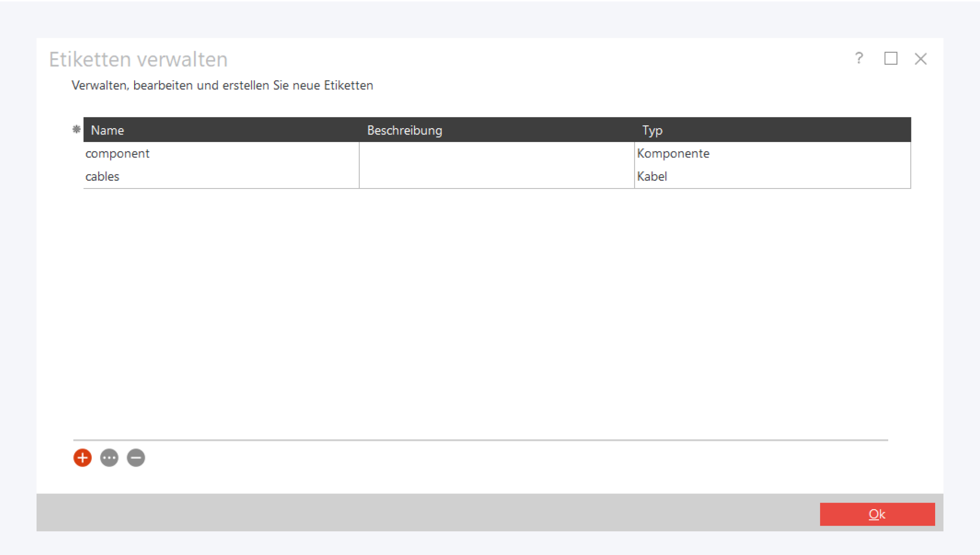This screenshot has height=555, width=980.
Task: Click the subtitle text about Etiketten
Action: coord(222,86)
